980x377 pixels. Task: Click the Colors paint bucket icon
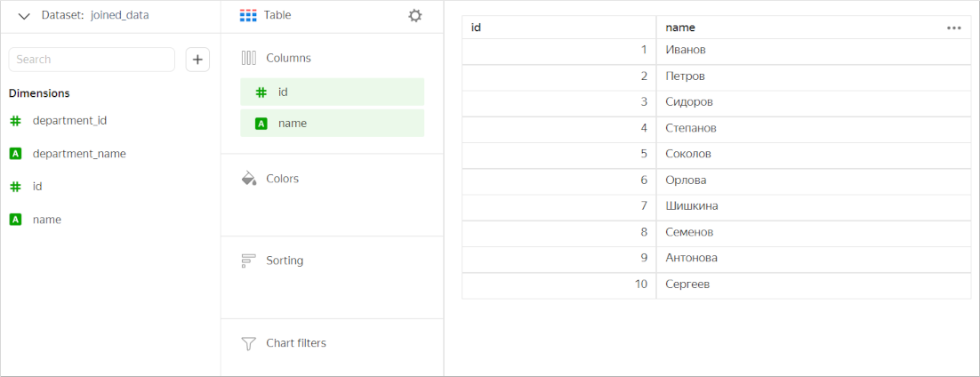point(249,179)
